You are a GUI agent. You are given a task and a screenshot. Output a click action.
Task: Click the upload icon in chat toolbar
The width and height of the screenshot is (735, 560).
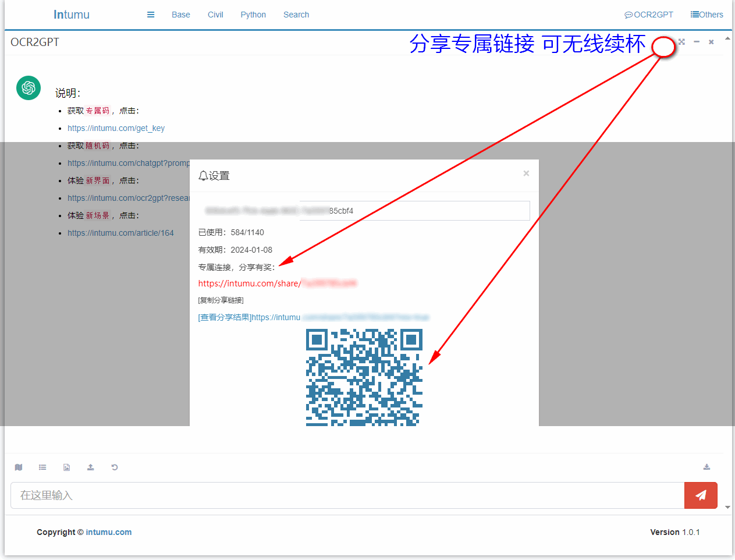pos(91,467)
